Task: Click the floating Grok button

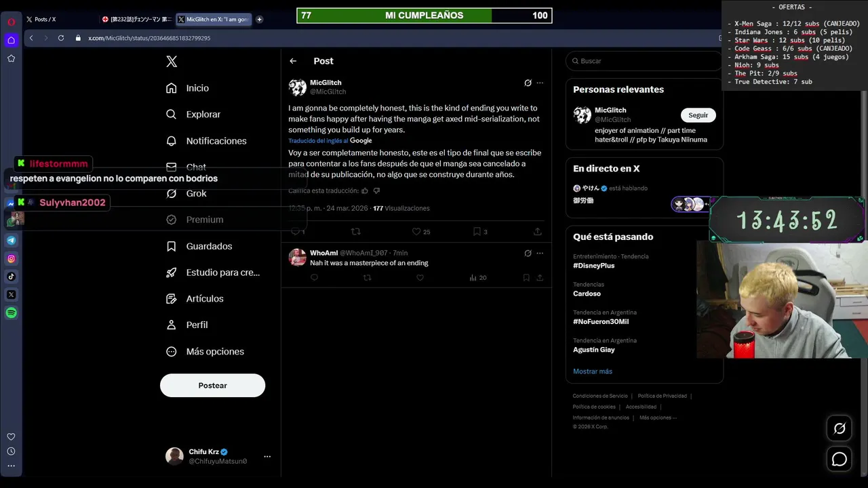Action: click(840, 428)
